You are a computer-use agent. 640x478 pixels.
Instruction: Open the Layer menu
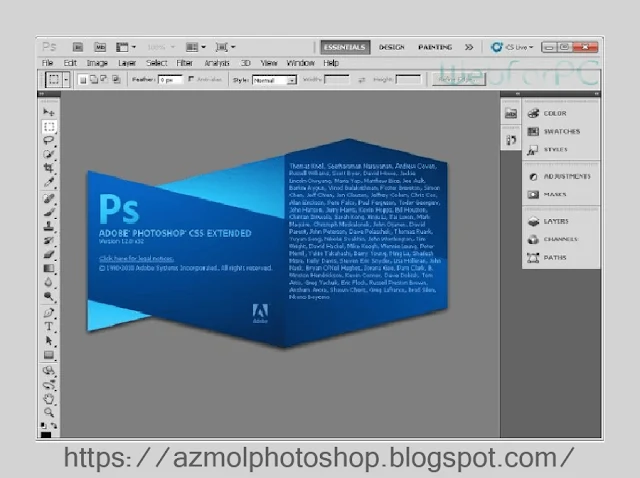coord(127,63)
